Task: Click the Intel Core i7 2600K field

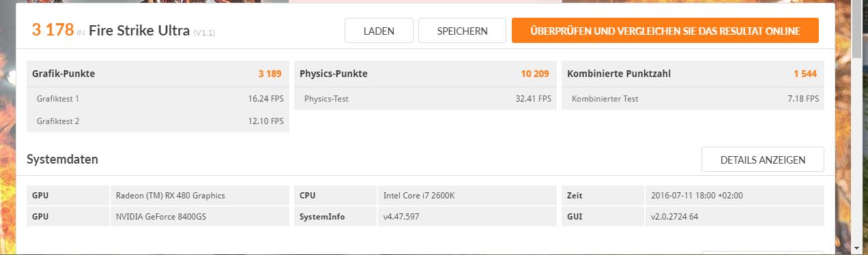Action: 467,196
